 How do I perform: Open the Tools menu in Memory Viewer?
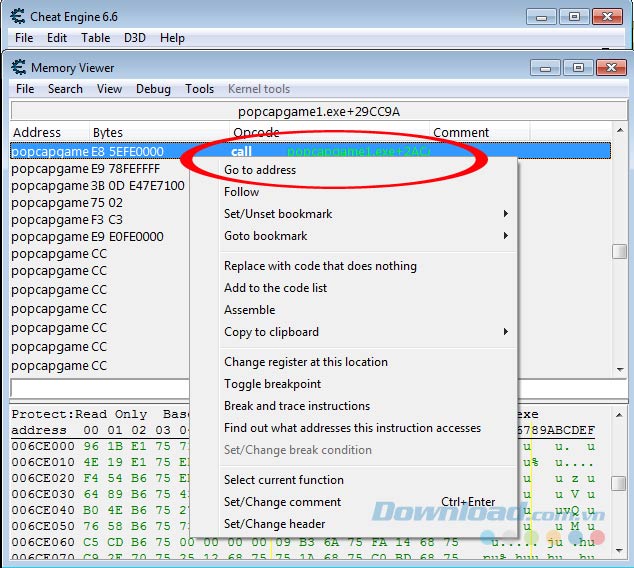point(199,89)
